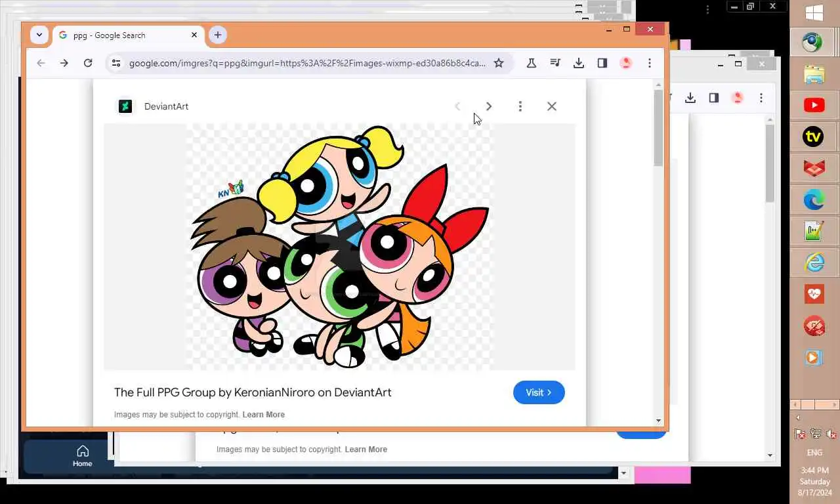Screen dimensions: 840x504
Task: Go forward in the front Chrome window
Action: pyautogui.click(x=64, y=63)
